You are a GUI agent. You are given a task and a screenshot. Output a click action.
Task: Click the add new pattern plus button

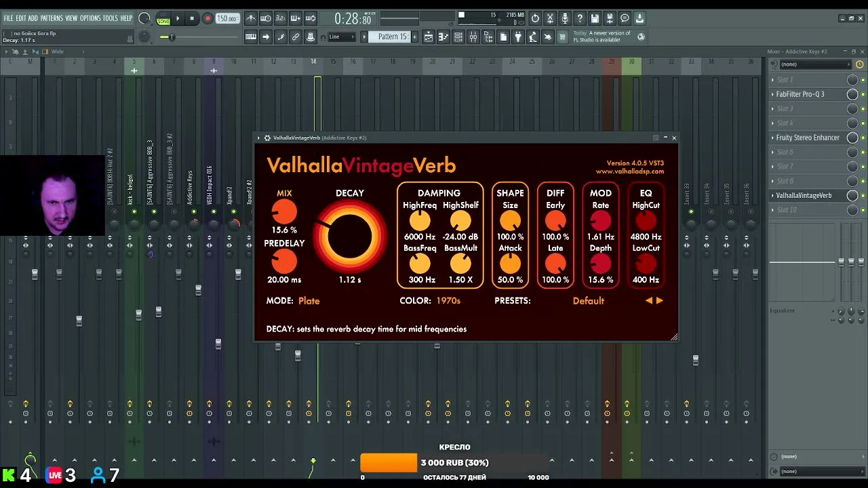(x=415, y=37)
